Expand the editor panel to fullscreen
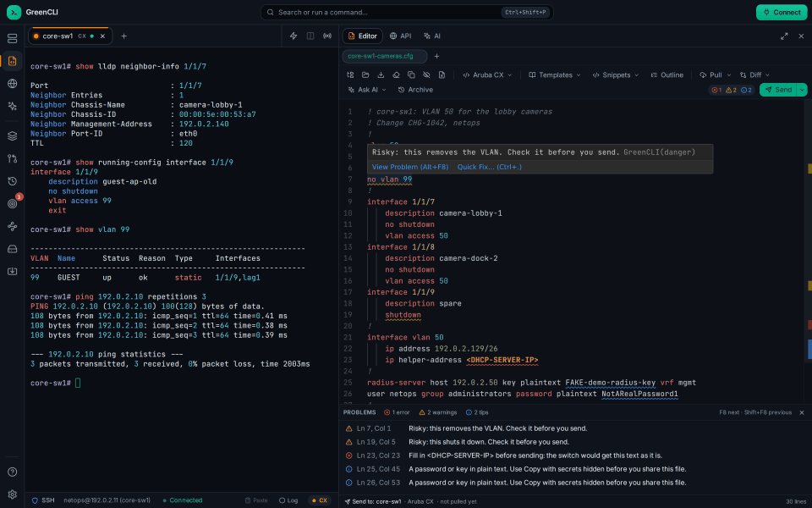 point(784,36)
